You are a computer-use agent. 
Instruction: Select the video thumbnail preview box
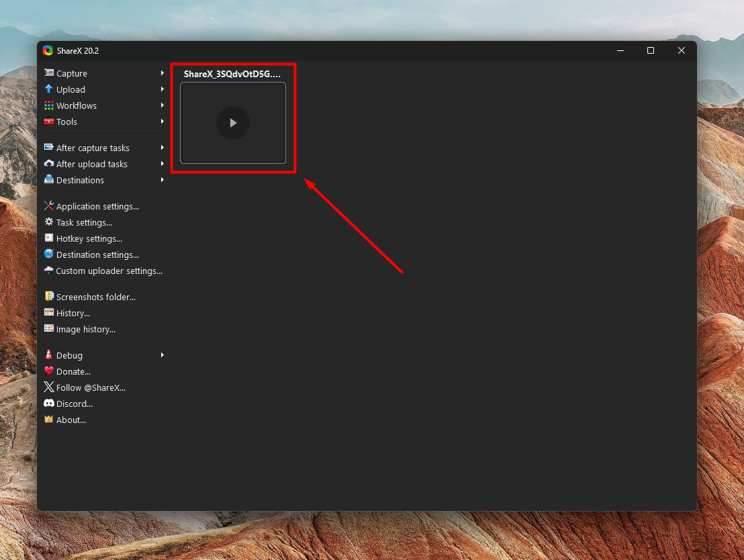233,123
